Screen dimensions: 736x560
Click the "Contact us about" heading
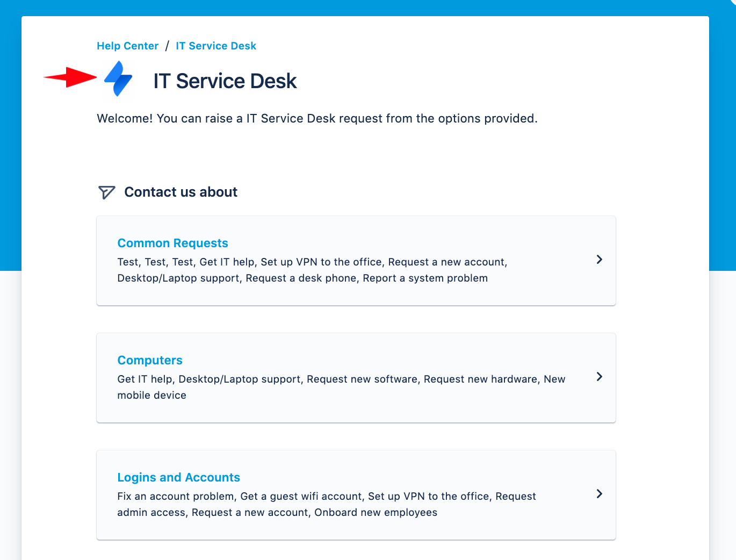click(181, 192)
